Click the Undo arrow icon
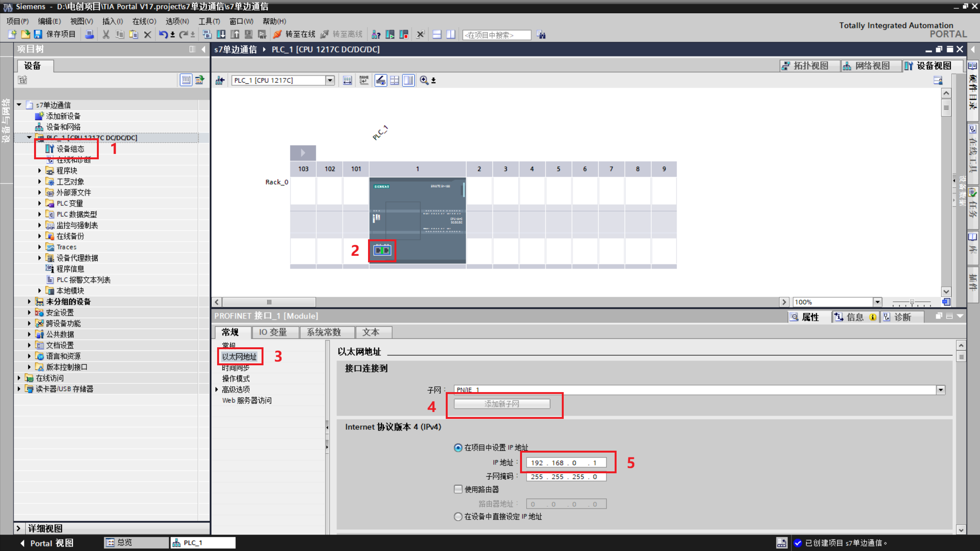Screen dimensions: 980x551 point(163,34)
